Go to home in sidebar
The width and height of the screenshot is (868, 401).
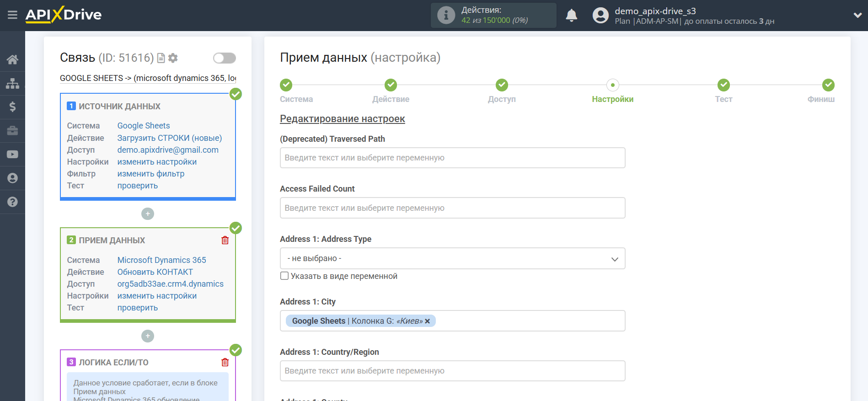pos(12,59)
